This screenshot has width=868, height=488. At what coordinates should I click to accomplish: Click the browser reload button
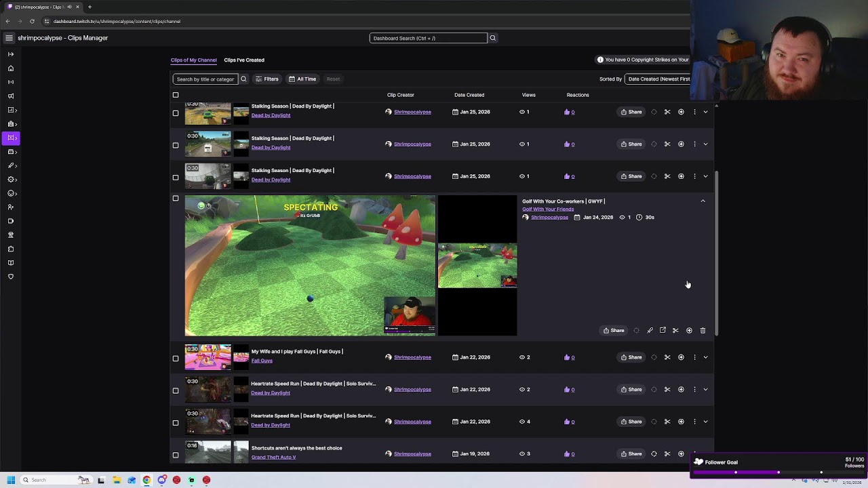(x=32, y=21)
